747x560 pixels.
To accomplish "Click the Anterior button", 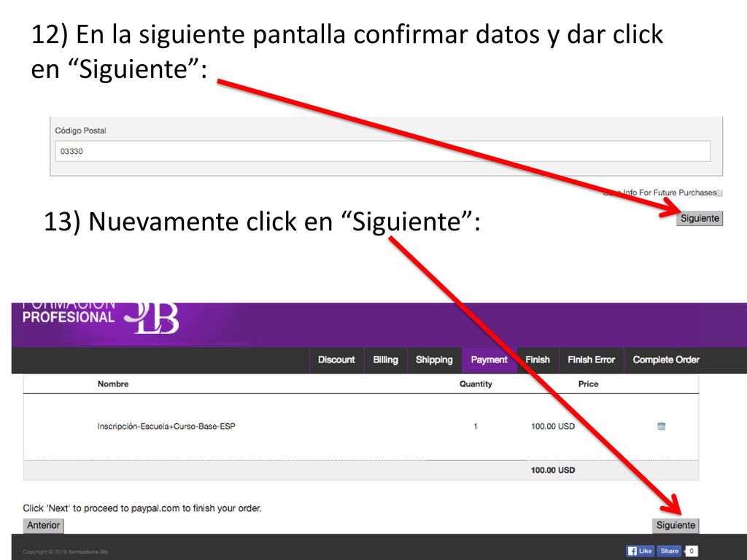I will point(43,525).
